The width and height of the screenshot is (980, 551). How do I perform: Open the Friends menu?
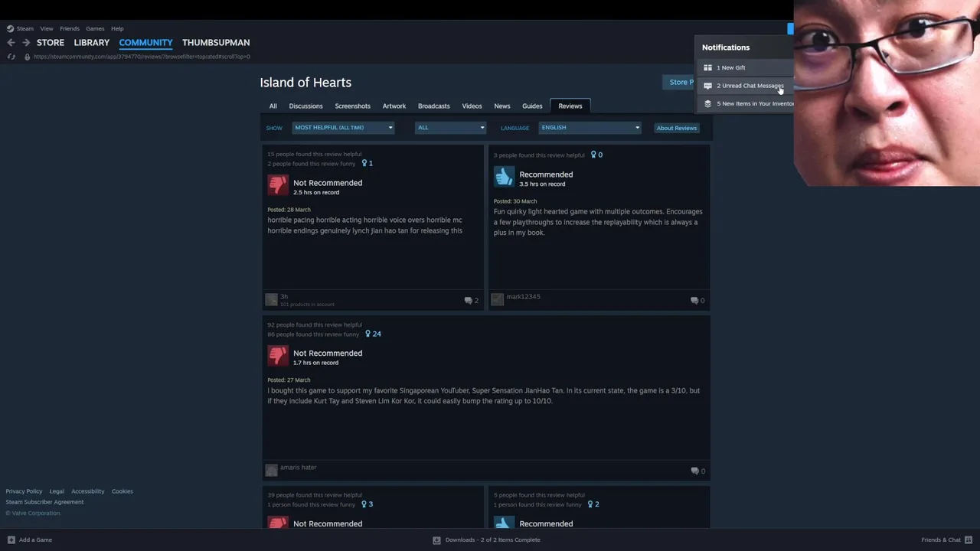point(70,28)
